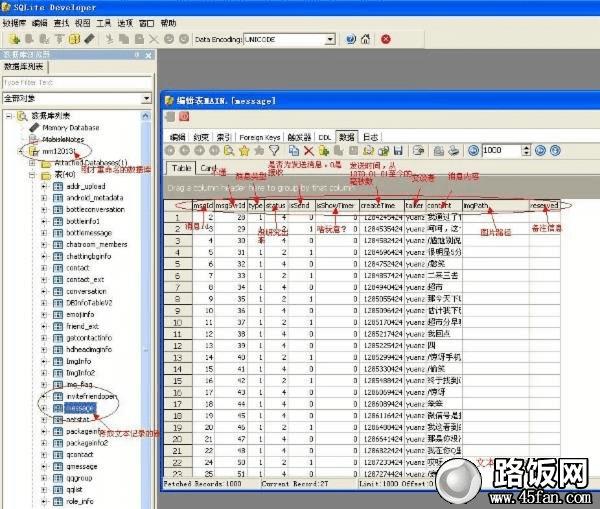Click the yellow star bookmark icon
Screen dimensions: 600x509
244,151
